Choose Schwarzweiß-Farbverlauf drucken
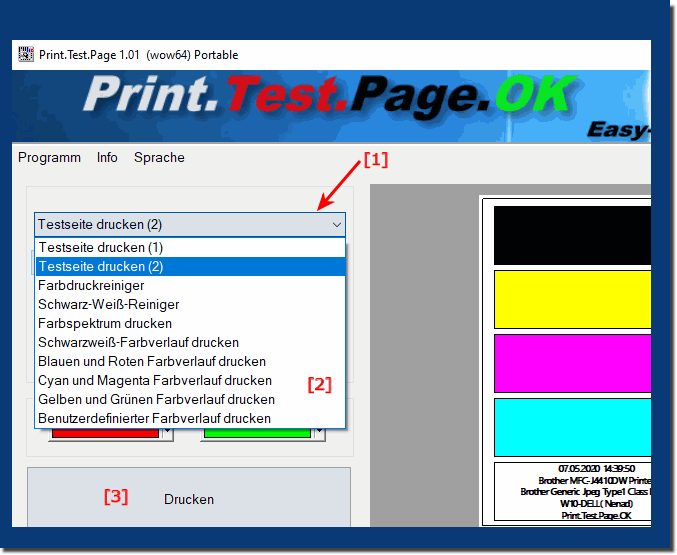 click(190, 343)
